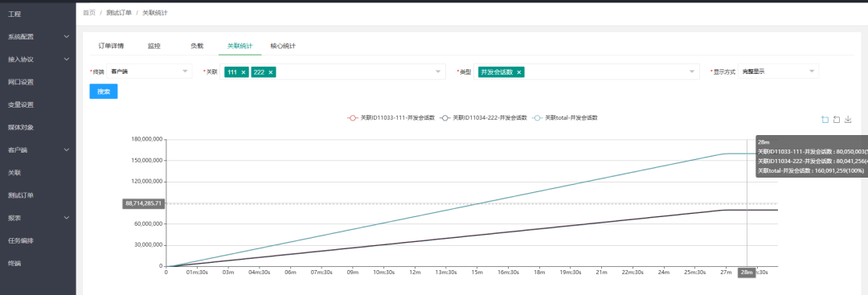Open the 终端 客户端 dropdown

click(x=149, y=72)
